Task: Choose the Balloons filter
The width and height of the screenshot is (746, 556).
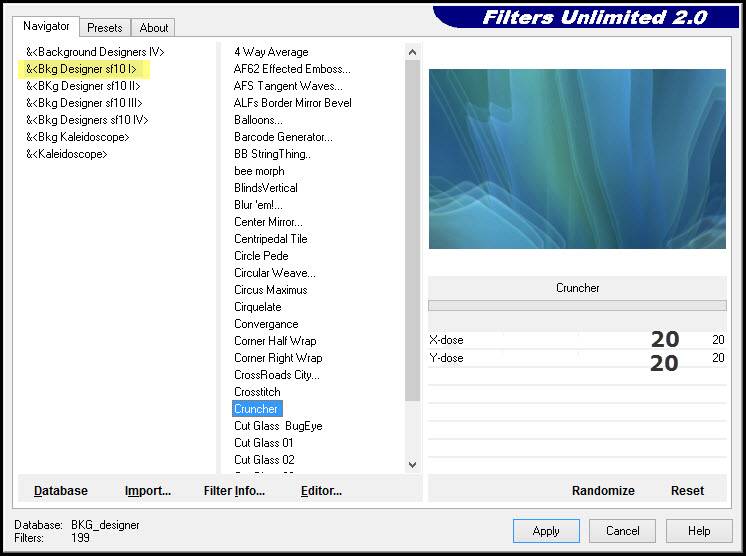Action: click(258, 120)
